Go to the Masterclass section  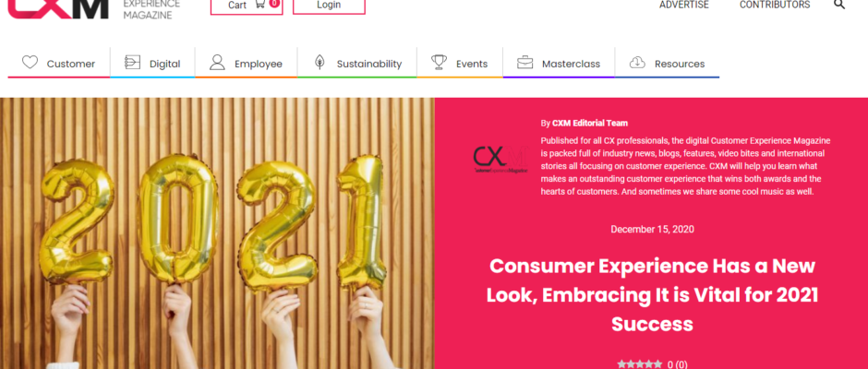pyautogui.click(x=559, y=63)
